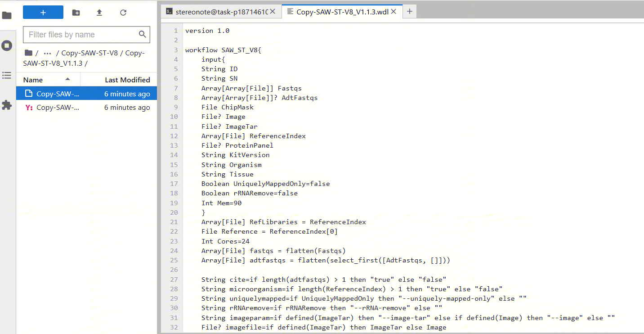Screen dimensions: 644x334
Task: Select the YAML Copy-SAW file row
Action: (87, 107)
